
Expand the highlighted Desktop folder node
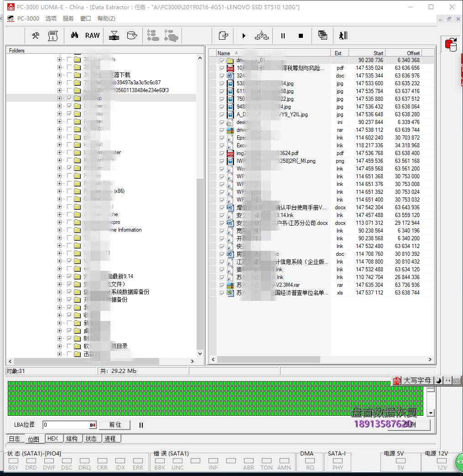[x=60, y=98]
